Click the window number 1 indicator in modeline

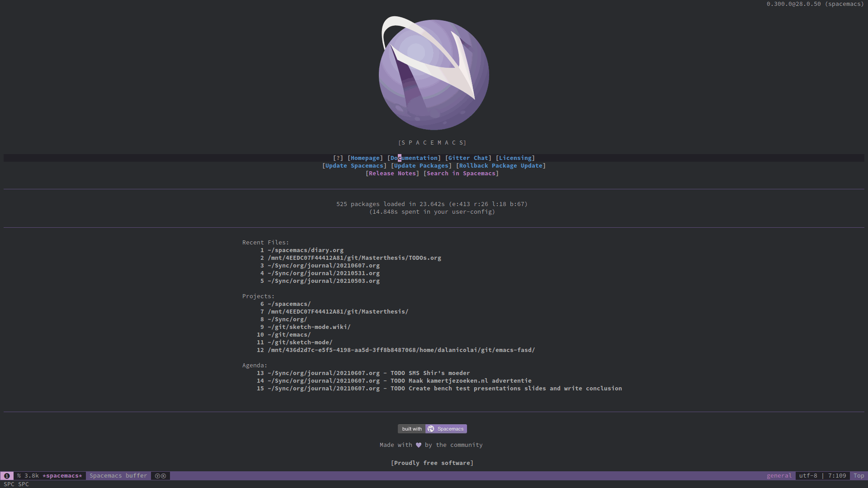click(7, 476)
